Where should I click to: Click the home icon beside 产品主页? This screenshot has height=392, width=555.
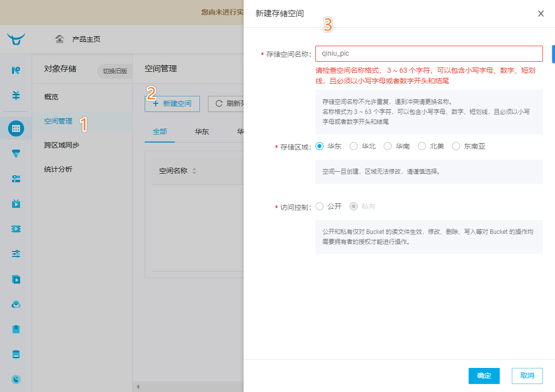(x=59, y=39)
